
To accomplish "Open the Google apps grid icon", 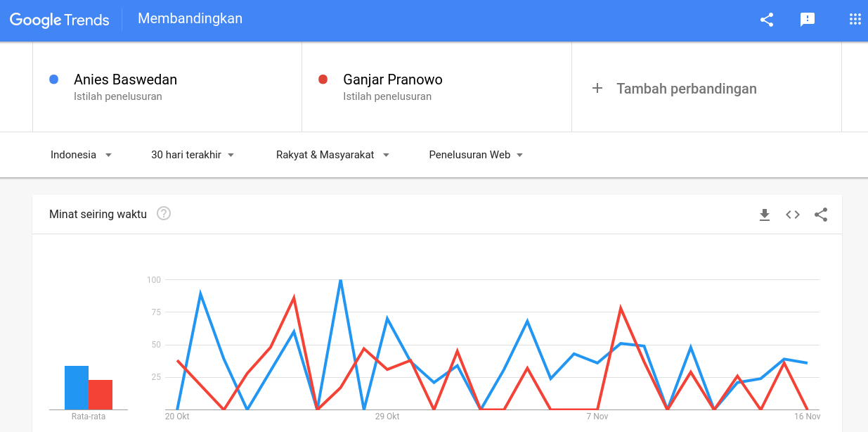I will pos(855,20).
